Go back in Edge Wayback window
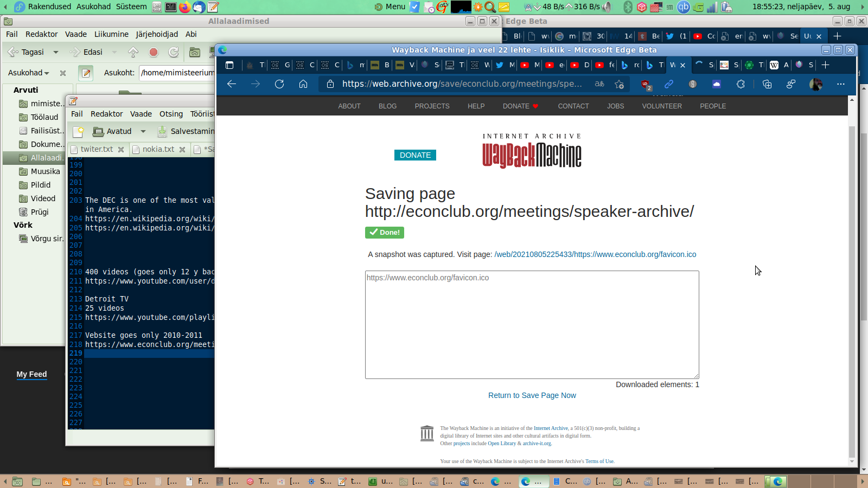 tap(232, 84)
